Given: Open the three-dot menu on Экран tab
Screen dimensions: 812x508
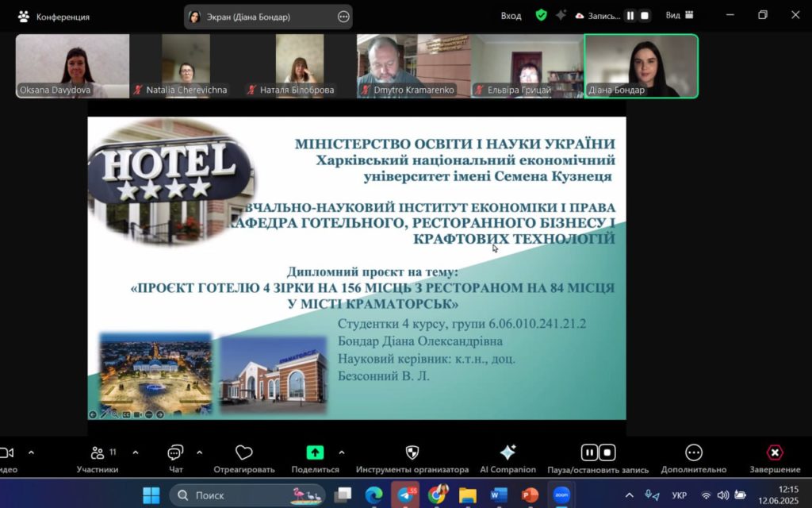Looking at the screenshot, I should tap(343, 17).
